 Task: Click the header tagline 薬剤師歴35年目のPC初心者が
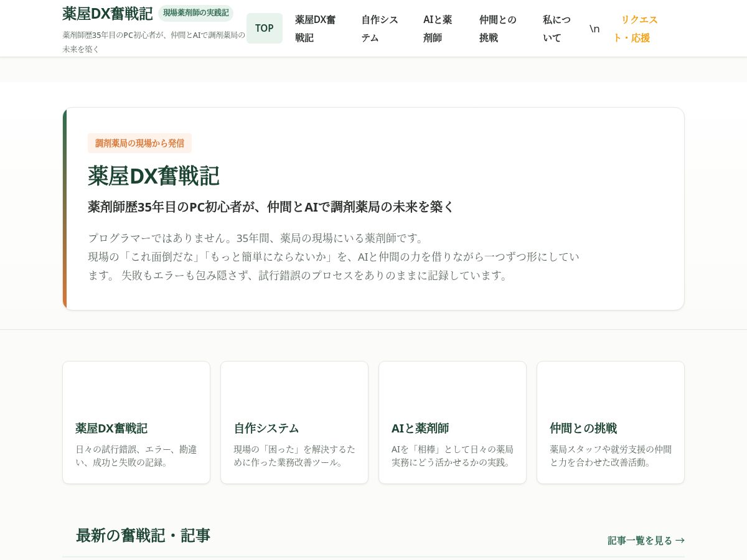(154, 42)
